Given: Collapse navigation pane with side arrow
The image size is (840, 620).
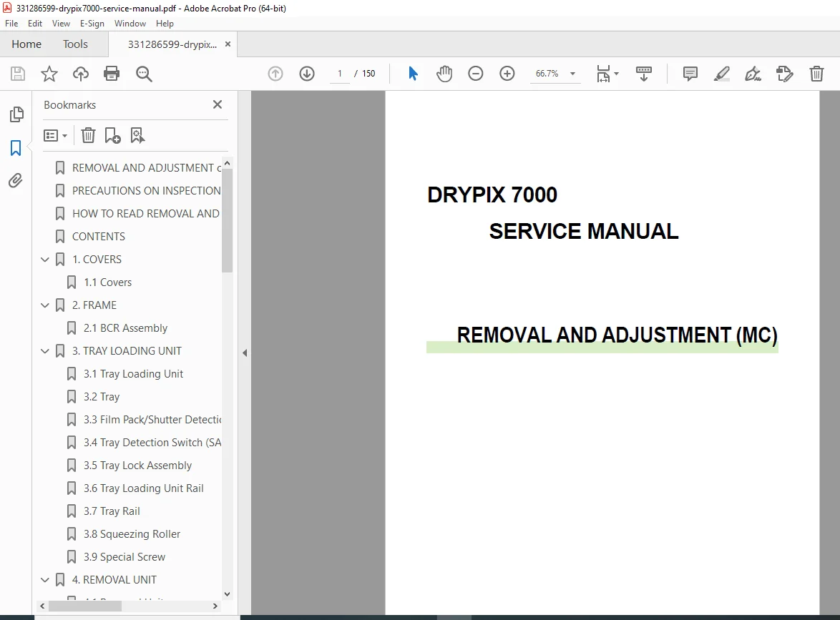Looking at the screenshot, I should 245,353.
